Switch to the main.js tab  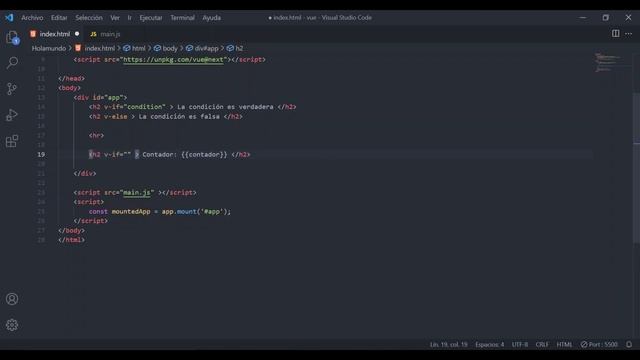pos(105,34)
